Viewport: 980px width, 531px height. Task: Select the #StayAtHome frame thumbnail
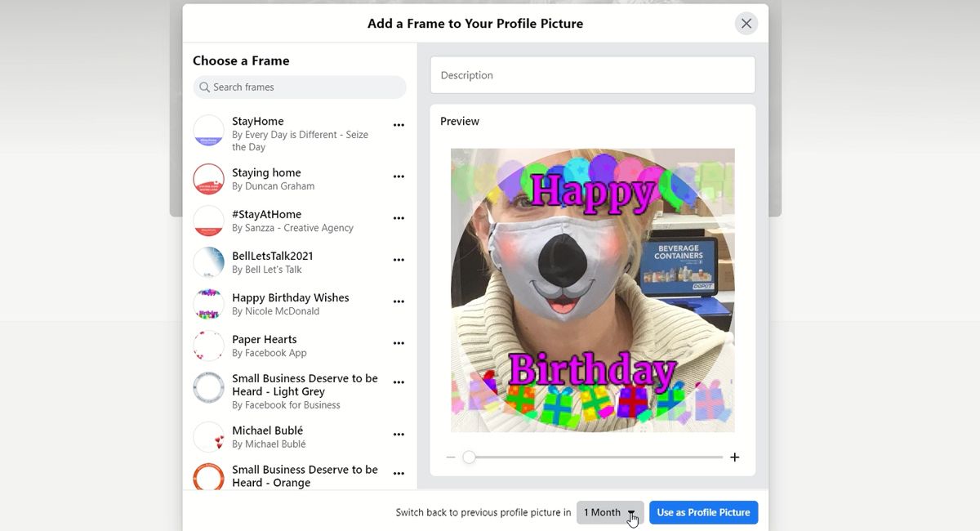pyautogui.click(x=208, y=221)
